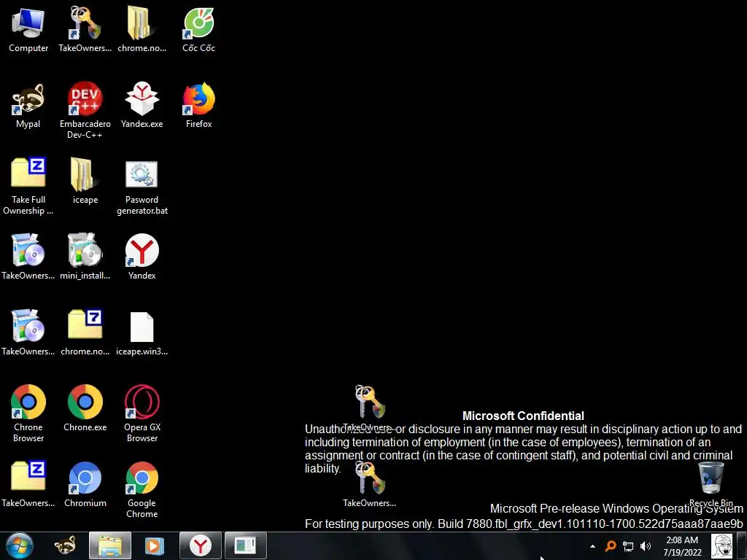Image resolution: width=747 pixels, height=560 pixels.
Task: Show hidden tray icons arrow
Action: pos(592,546)
